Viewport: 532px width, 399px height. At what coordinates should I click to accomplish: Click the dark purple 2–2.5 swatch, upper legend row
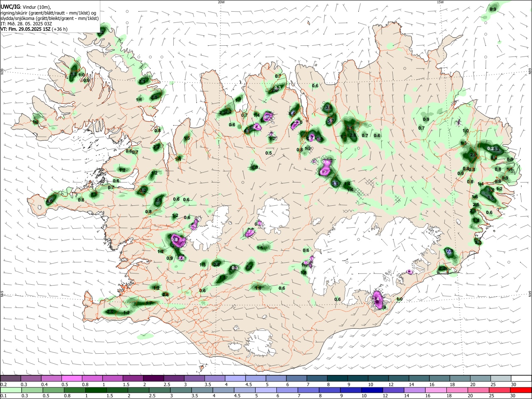pos(153,379)
